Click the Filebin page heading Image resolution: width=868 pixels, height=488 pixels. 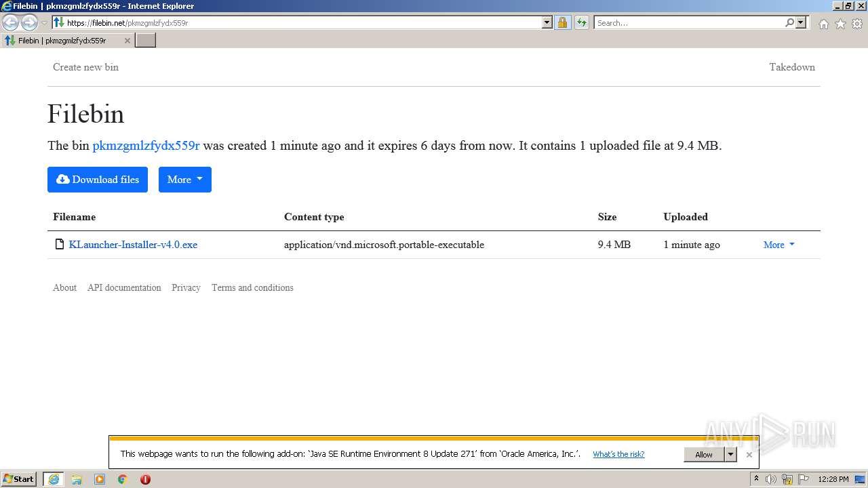[x=86, y=114]
